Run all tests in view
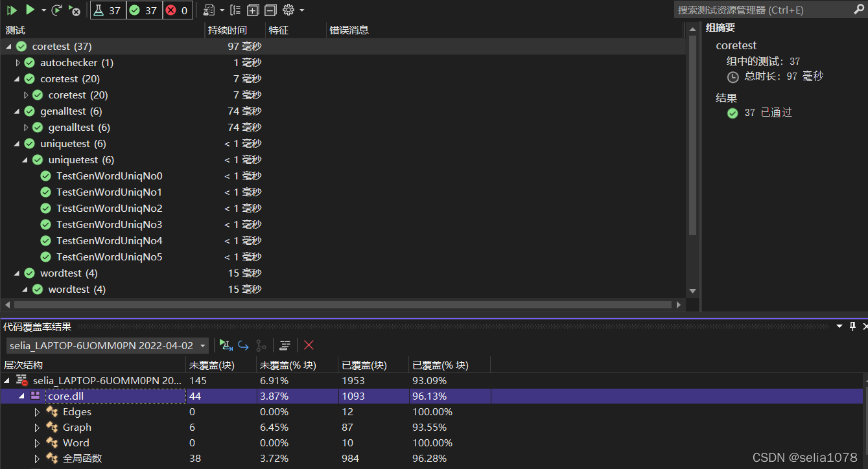The width and height of the screenshot is (868, 469). pos(12,10)
